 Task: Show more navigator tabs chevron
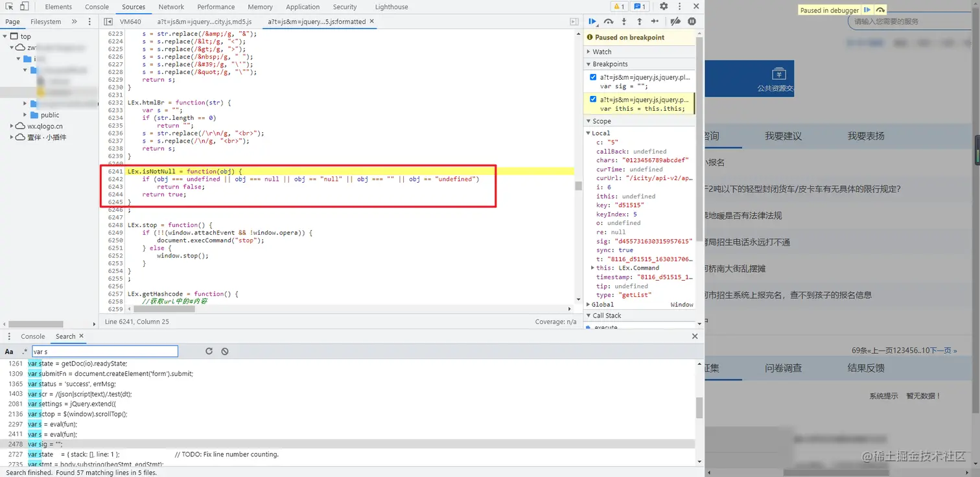(74, 21)
